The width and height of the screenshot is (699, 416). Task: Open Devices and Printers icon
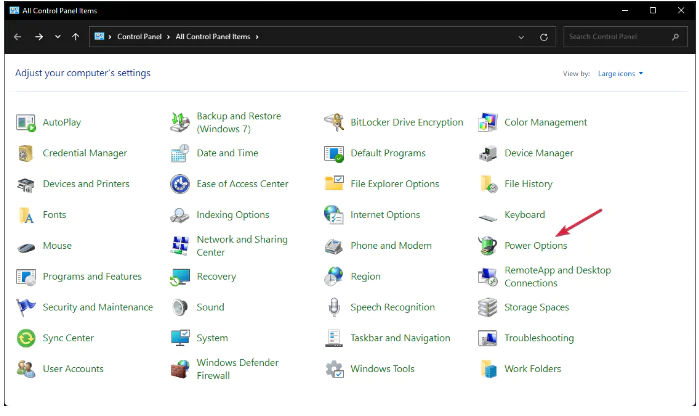pyautogui.click(x=25, y=184)
